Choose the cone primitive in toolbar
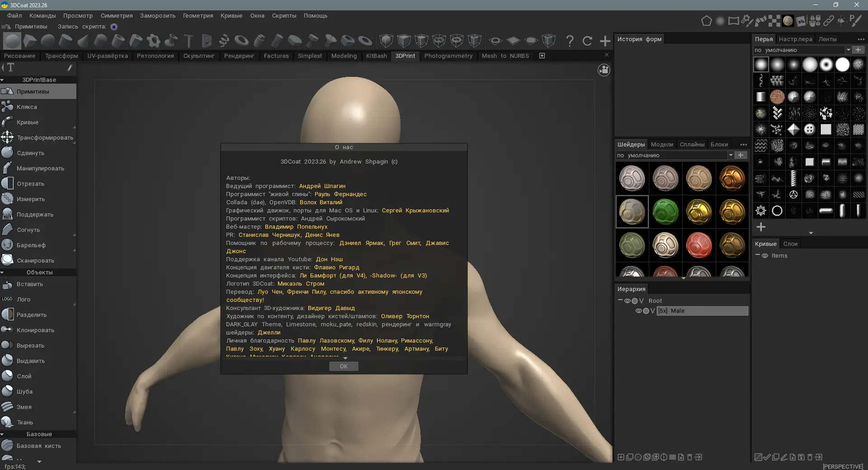This screenshot has height=470, width=868. 83,41
